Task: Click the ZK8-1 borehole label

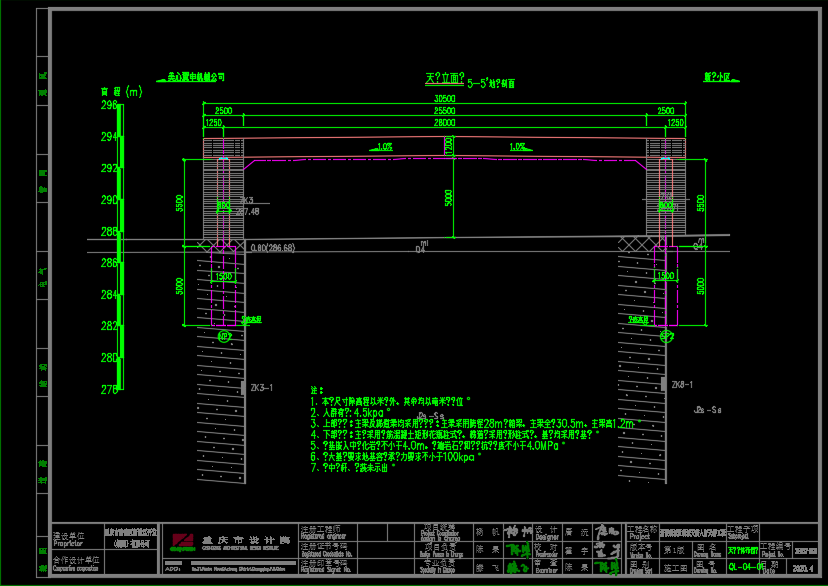Action: pyautogui.click(x=682, y=385)
